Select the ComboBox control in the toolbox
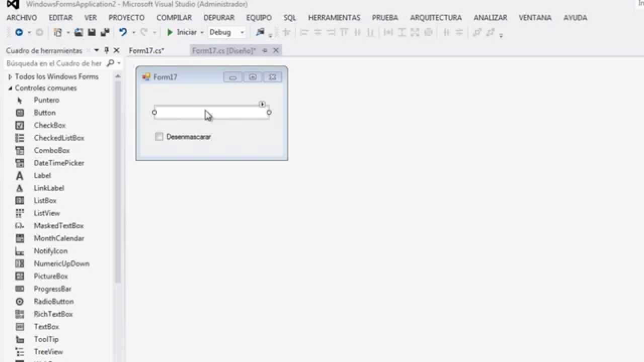Viewport: 644px width, 362px height. click(52, 150)
